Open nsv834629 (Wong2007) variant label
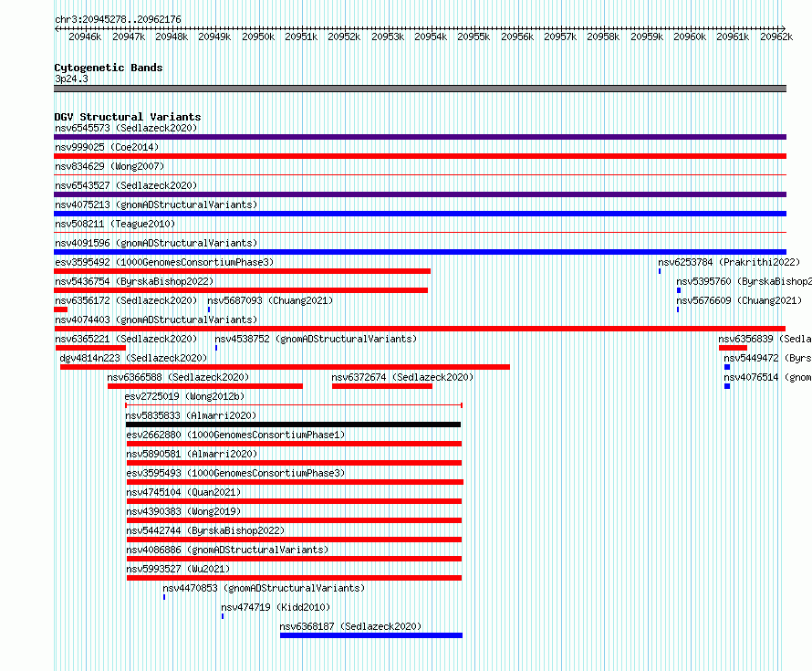The width and height of the screenshot is (812, 671). click(109, 166)
